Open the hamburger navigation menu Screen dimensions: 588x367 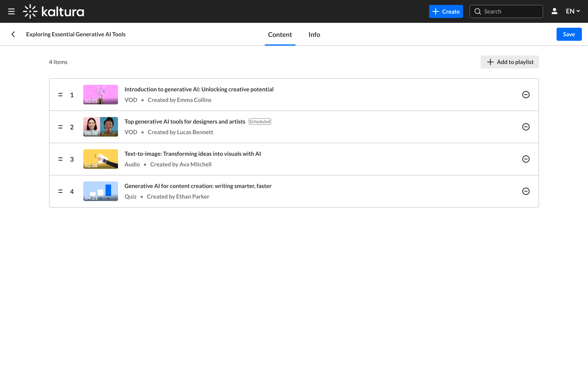(x=11, y=11)
